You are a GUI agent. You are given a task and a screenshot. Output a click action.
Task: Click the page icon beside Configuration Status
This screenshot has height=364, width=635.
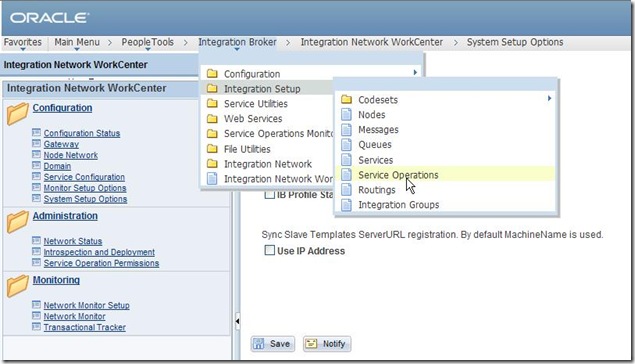tap(36, 133)
